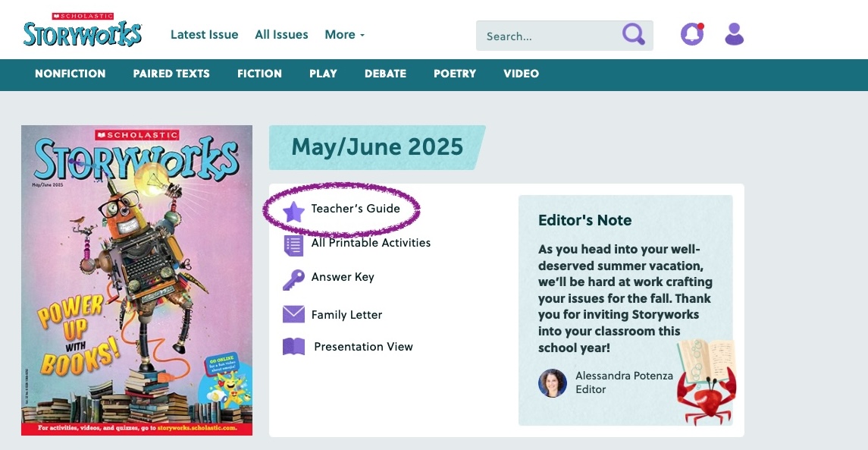This screenshot has width=868, height=450.
Task: Click the Answer Key key icon
Action: click(x=293, y=278)
